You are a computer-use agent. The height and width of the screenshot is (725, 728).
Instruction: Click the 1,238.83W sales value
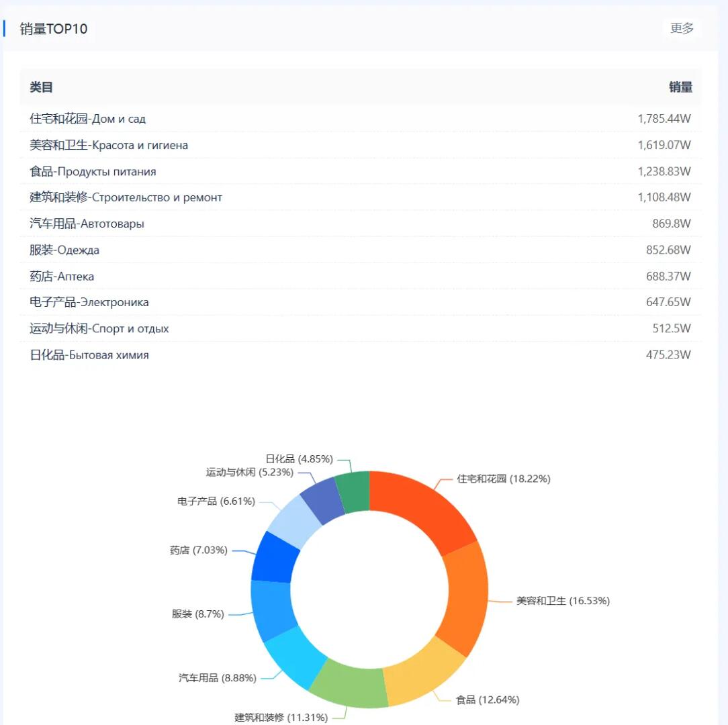point(664,171)
